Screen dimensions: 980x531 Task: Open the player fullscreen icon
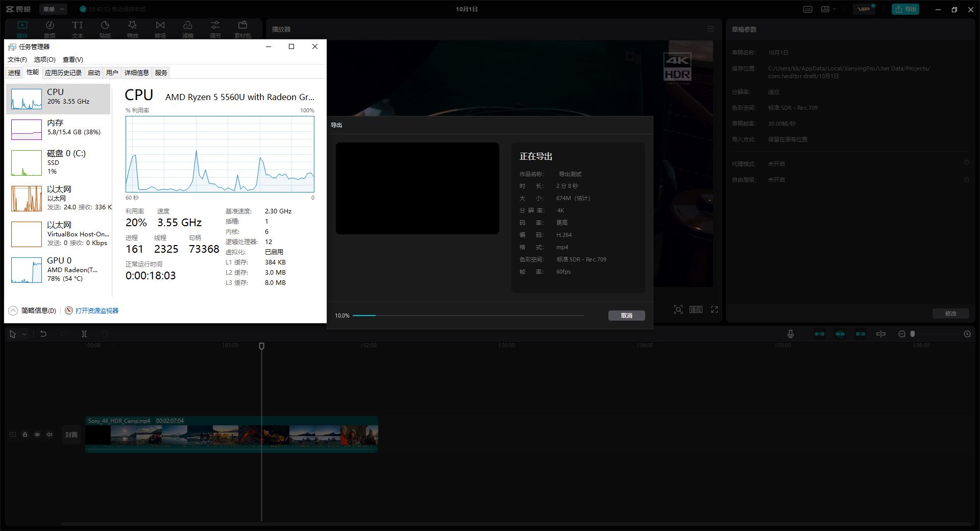(x=715, y=309)
